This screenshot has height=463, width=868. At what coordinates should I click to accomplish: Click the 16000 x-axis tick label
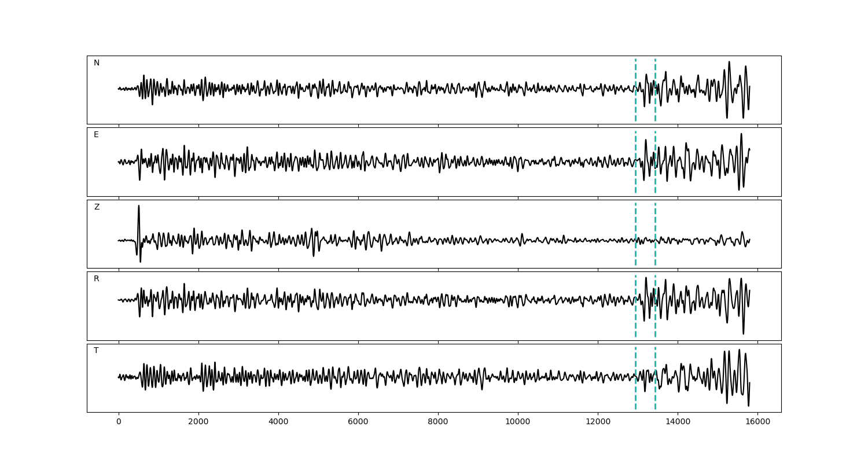757,422
